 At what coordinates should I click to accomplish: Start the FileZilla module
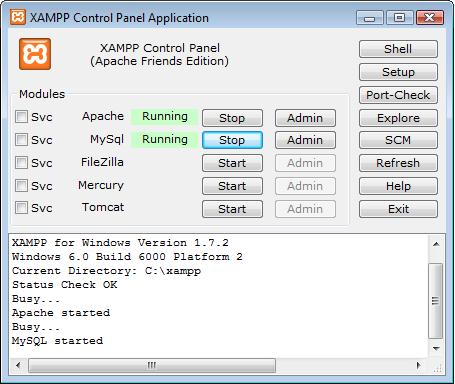point(232,163)
